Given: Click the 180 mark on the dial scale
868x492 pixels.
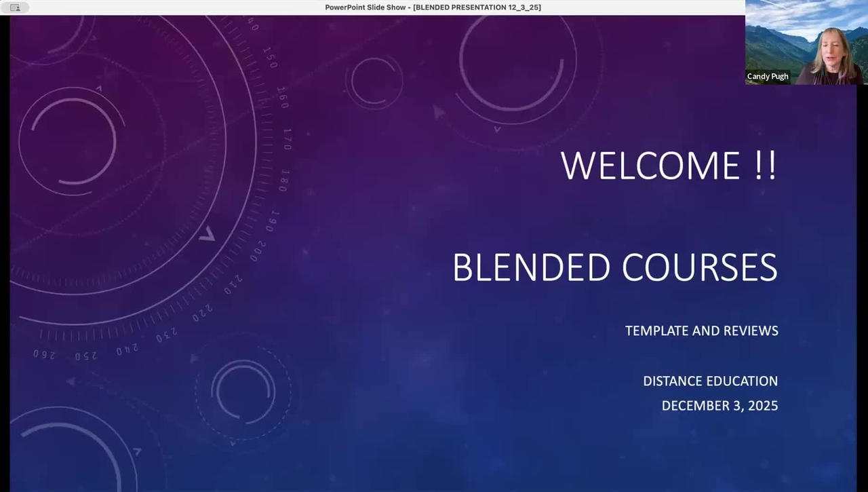Looking at the screenshot, I should point(283,181).
